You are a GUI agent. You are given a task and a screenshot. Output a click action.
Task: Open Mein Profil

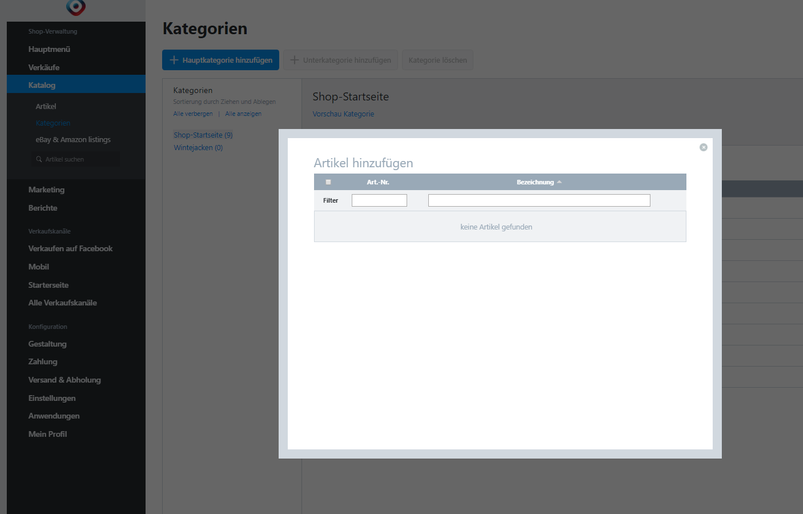48,434
